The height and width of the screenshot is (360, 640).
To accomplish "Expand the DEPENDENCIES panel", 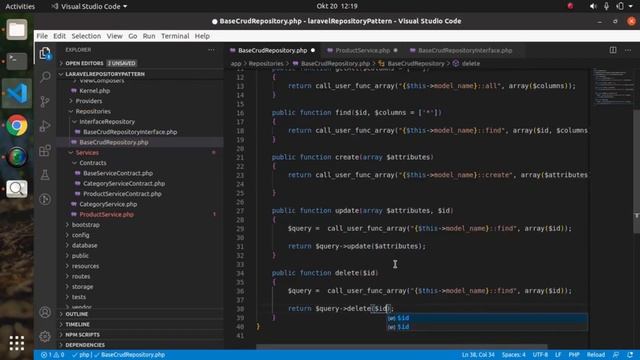I will point(85,345).
